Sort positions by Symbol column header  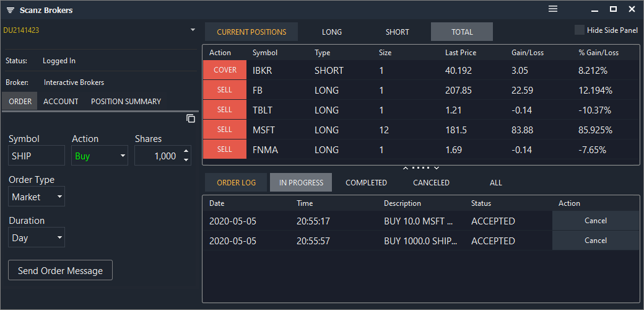[x=265, y=53]
